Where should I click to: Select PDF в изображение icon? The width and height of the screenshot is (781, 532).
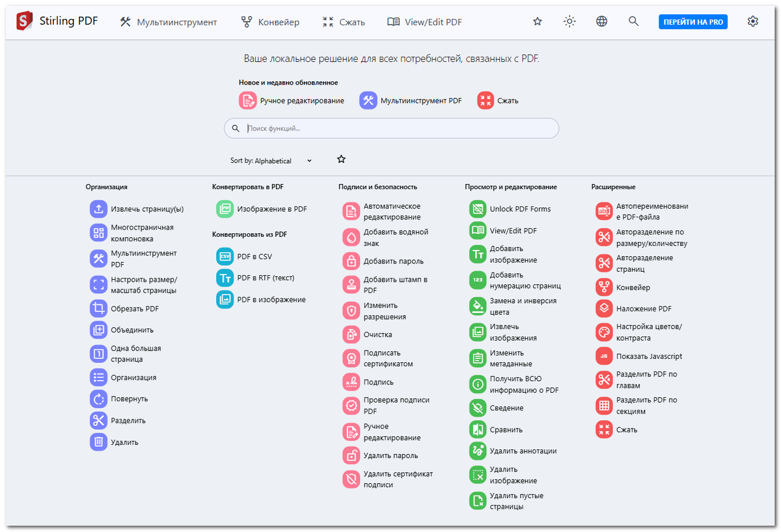(225, 299)
